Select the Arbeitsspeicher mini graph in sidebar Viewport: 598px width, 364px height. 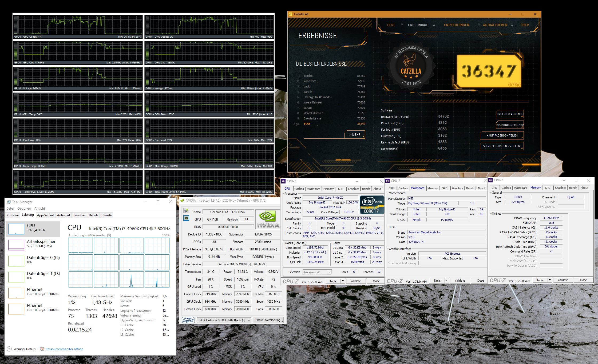click(x=16, y=245)
